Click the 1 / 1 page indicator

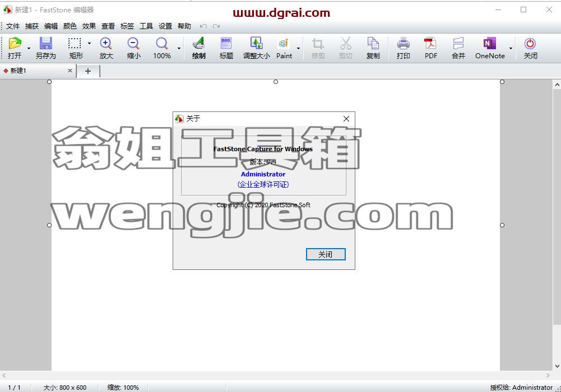click(15, 388)
